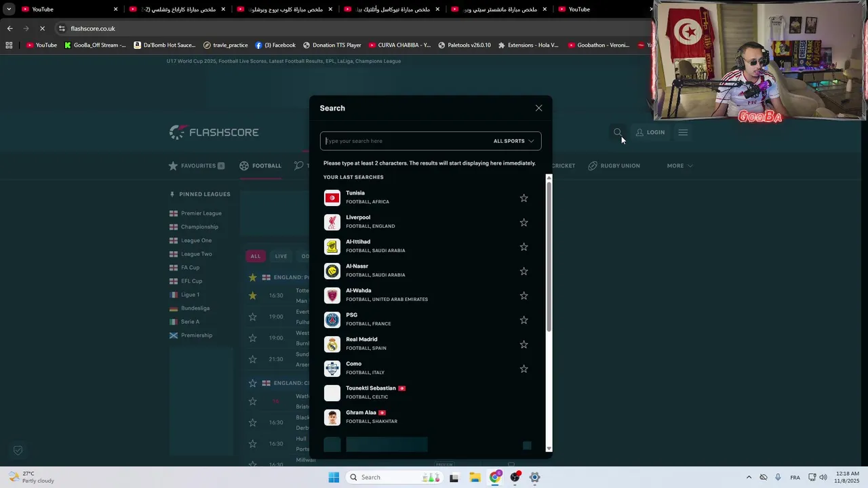Expand the More sports dropdown
Image resolution: width=868 pixels, height=488 pixels.
pos(679,165)
